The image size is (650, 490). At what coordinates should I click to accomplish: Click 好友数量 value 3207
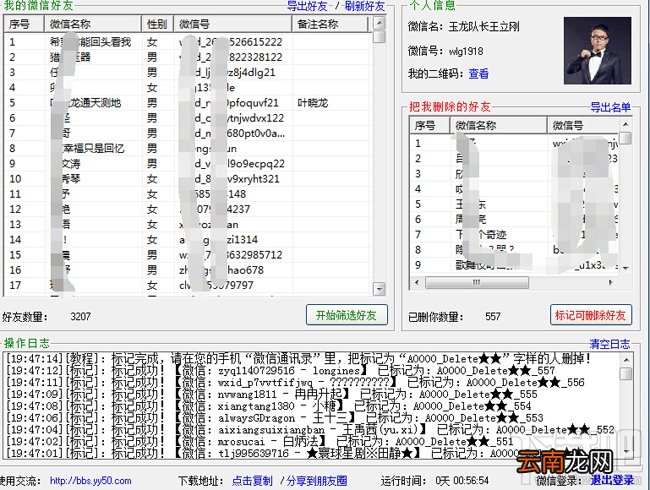tap(80, 317)
